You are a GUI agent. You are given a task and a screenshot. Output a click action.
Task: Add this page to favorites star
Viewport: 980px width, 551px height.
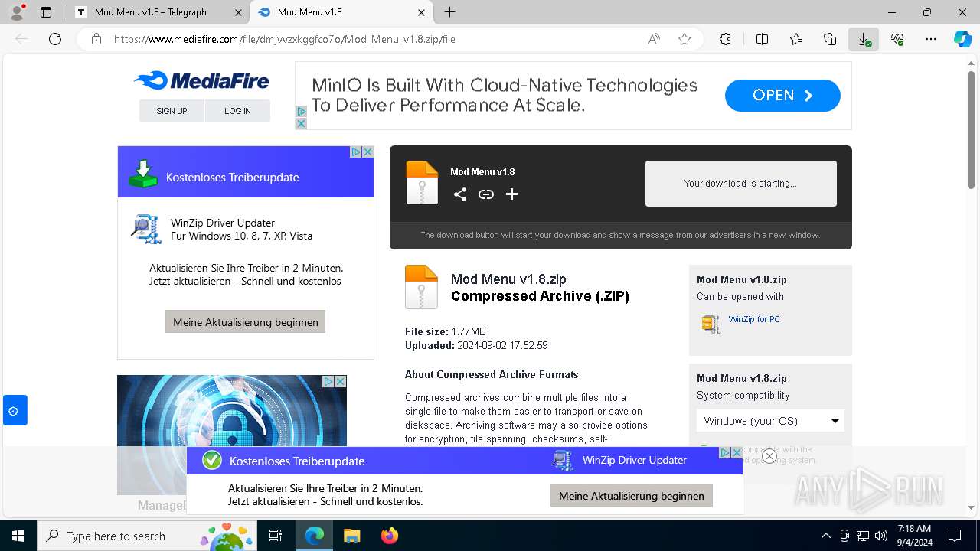tap(684, 39)
